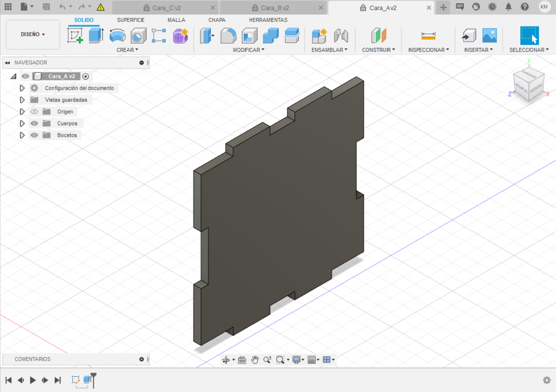This screenshot has width=556, height=392.
Task: Open the comments chat icon in title bar
Action: (460, 7)
